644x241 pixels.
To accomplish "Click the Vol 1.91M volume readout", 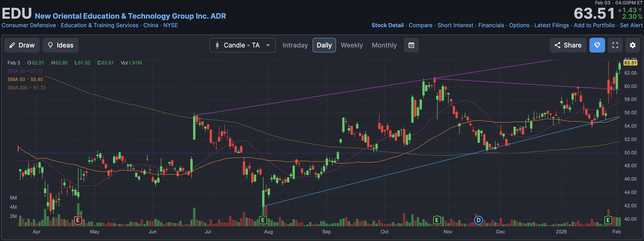I will [131, 63].
